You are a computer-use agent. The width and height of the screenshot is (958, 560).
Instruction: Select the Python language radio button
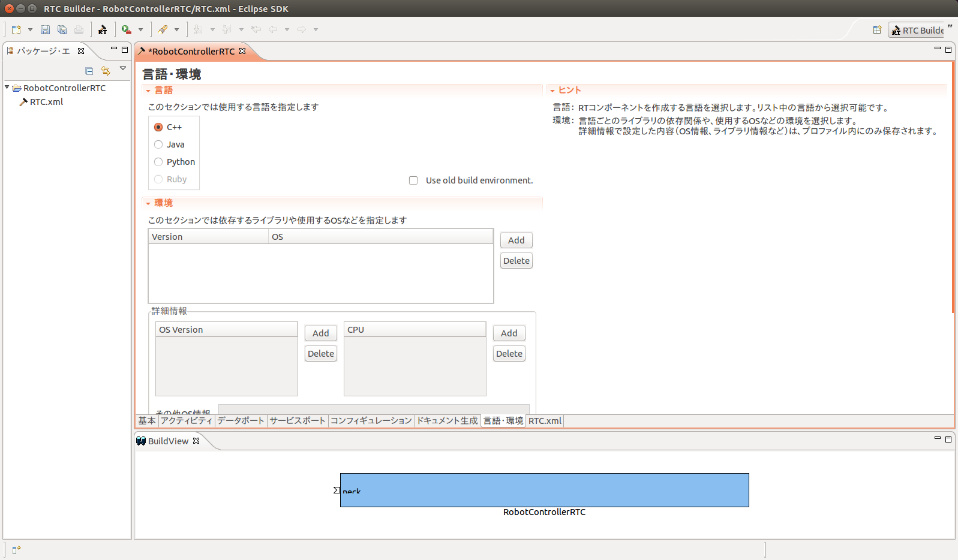click(x=158, y=162)
